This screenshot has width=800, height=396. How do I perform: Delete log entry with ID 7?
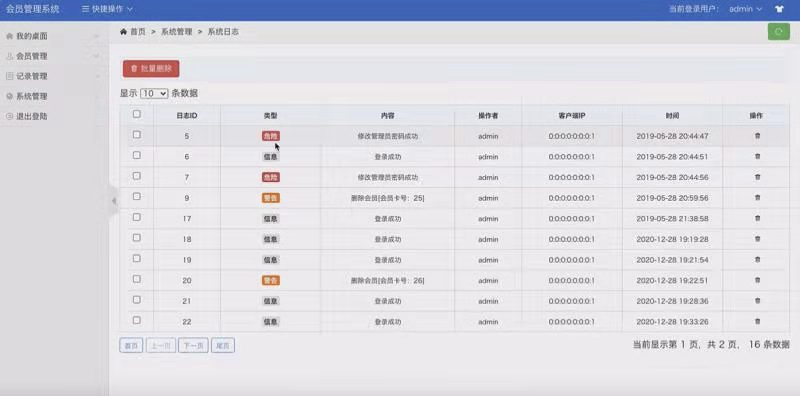(757, 177)
